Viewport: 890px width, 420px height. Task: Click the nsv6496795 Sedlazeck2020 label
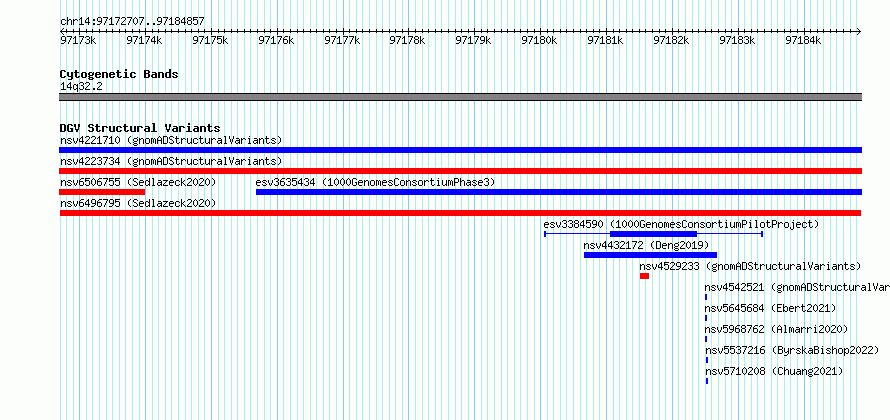coord(138,203)
